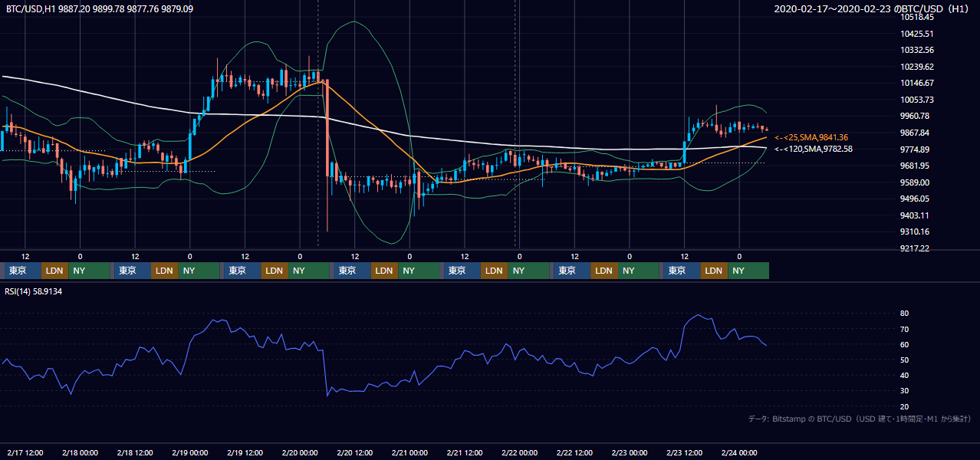Click the RSI scale value 20

(x=905, y=406)
